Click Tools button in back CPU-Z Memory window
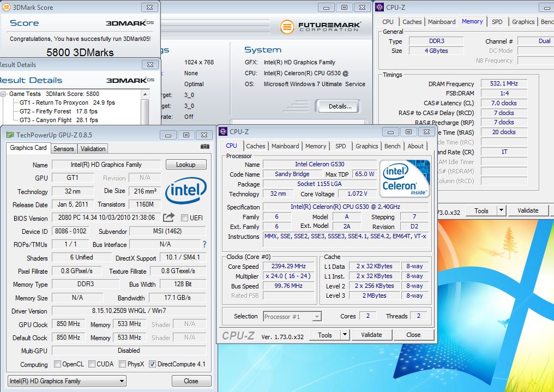 tap(481, 210)
